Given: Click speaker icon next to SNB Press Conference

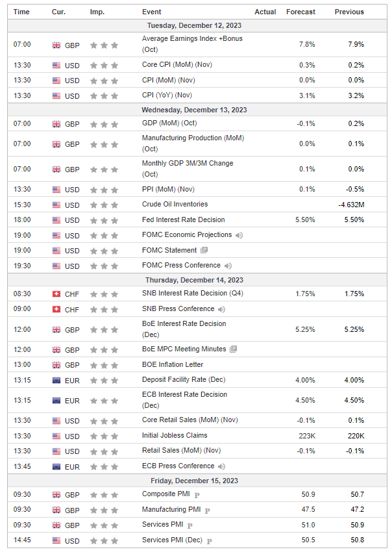Looking at the screenshot, I should (x=222, y=309).
